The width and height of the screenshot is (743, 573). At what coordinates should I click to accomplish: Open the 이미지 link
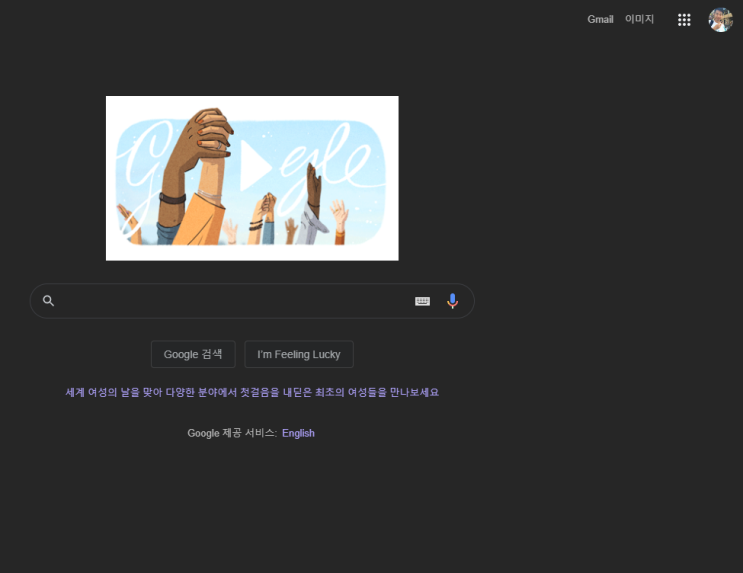[639, 19]
